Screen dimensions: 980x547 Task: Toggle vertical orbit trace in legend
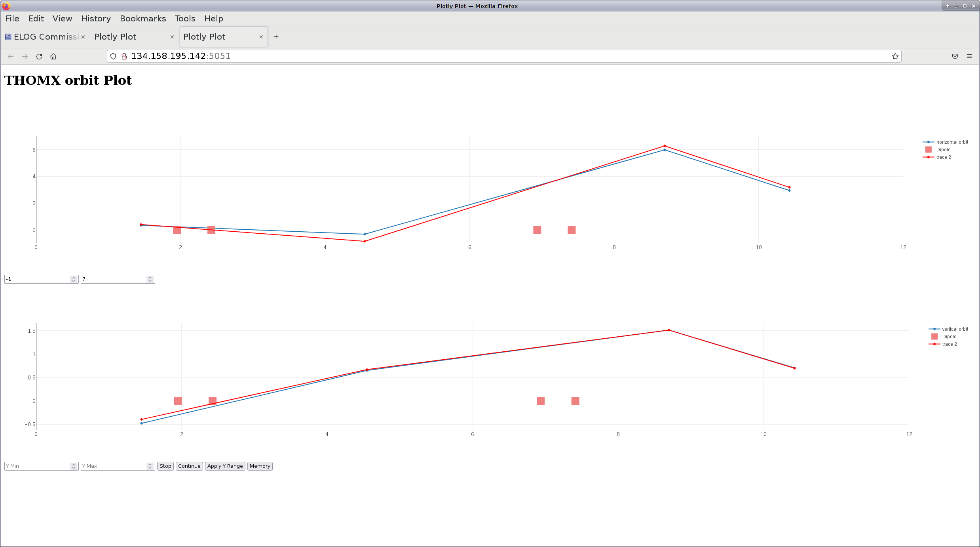954,329
